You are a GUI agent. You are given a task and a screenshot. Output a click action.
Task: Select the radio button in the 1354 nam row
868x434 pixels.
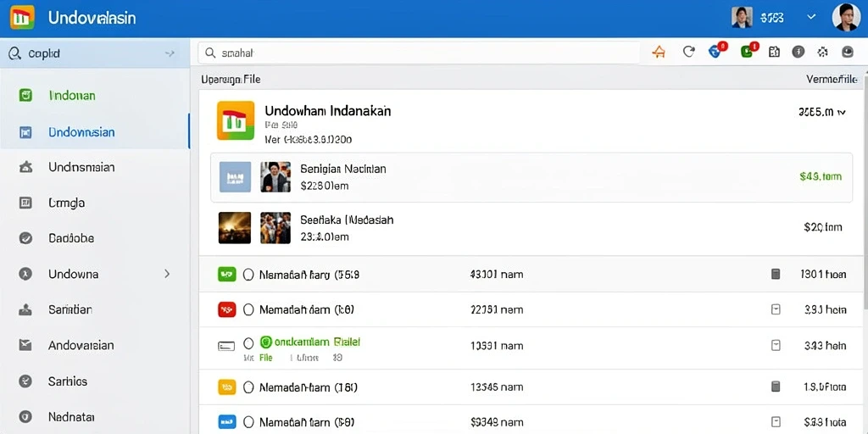pyautogui.click(x=248, y=387)
